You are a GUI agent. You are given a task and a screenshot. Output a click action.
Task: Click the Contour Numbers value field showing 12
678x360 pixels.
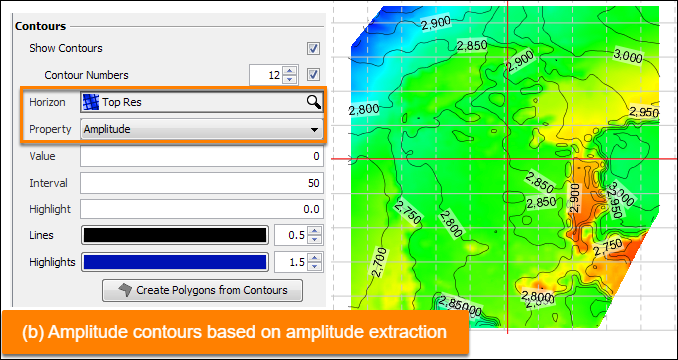point(267,75)
